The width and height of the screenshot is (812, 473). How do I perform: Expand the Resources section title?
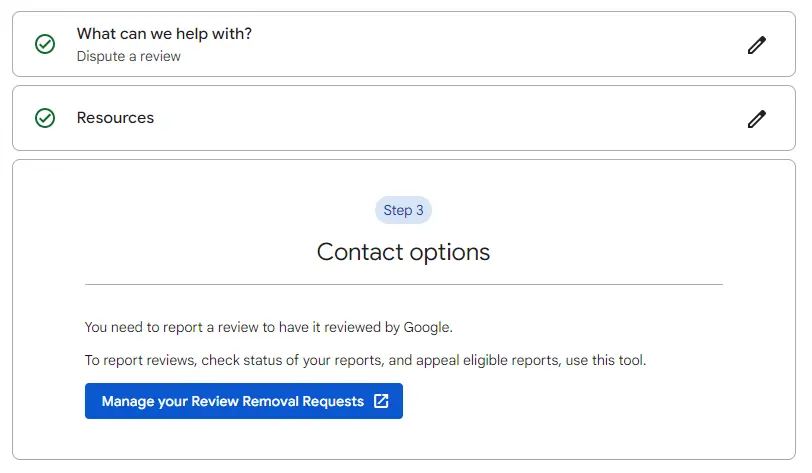(115, 118)
